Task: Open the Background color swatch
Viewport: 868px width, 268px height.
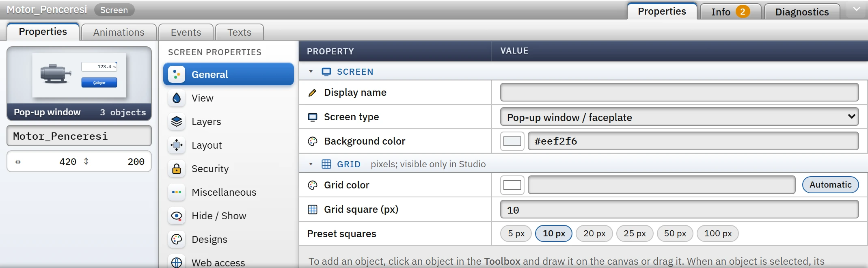Action: (512, 141)
